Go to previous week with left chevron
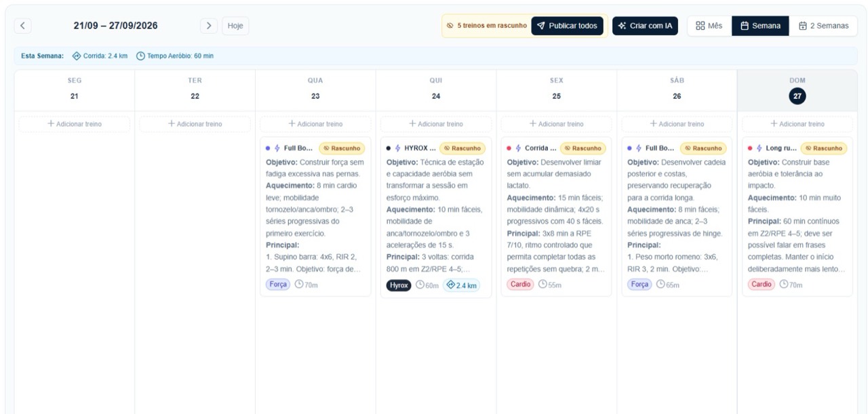The width and height of the screenshot is (868, 414). click(23, 26)
